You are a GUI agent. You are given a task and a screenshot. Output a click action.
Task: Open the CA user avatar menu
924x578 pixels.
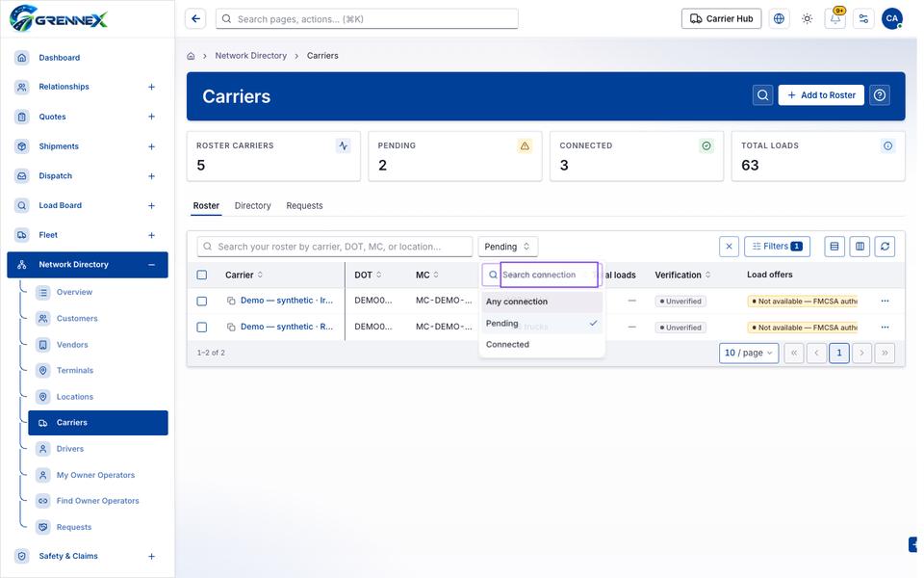(x=892, y=19)
